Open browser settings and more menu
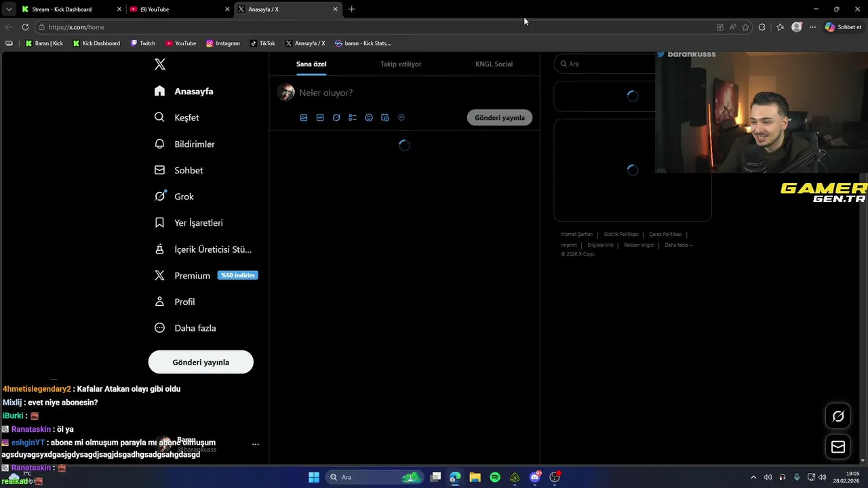 pyautogui.click(x=812, y=27)
